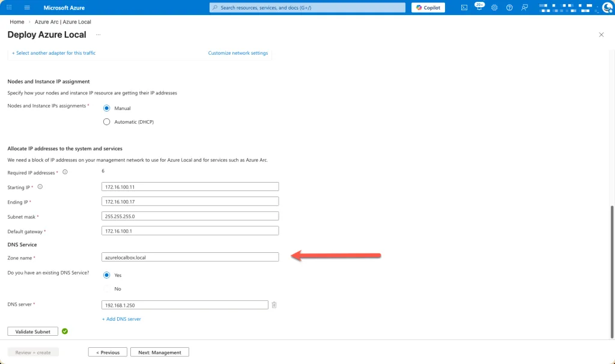Open the Azure Cloud Shell terminal icon

(464, 8)
